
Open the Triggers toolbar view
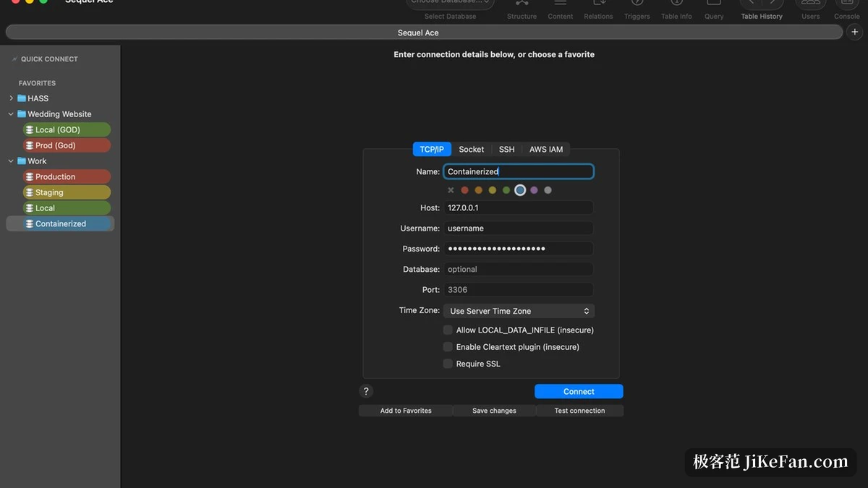(x=637, y=10)
